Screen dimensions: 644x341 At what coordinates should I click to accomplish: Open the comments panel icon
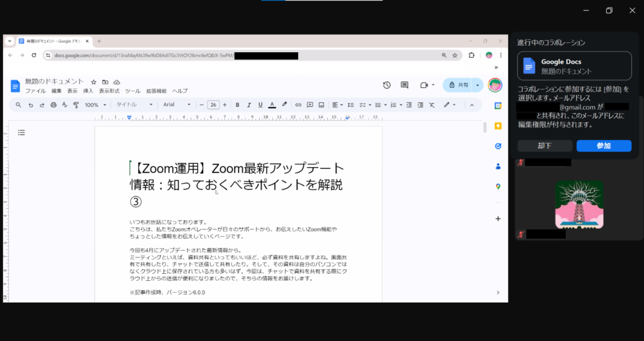tap(404, 85)
